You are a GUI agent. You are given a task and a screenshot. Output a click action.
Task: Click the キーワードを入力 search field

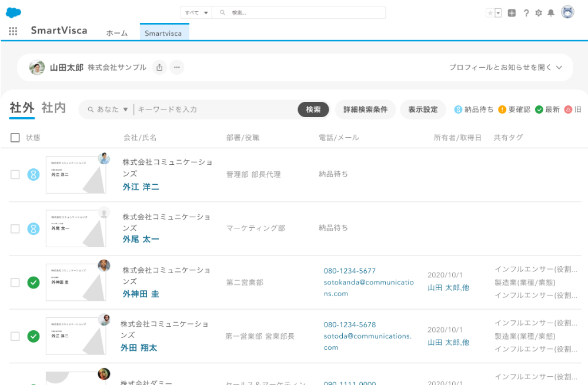point(215,109)
